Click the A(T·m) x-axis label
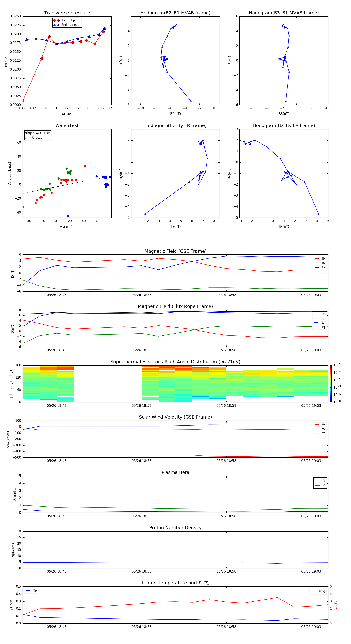 (67, 114)
